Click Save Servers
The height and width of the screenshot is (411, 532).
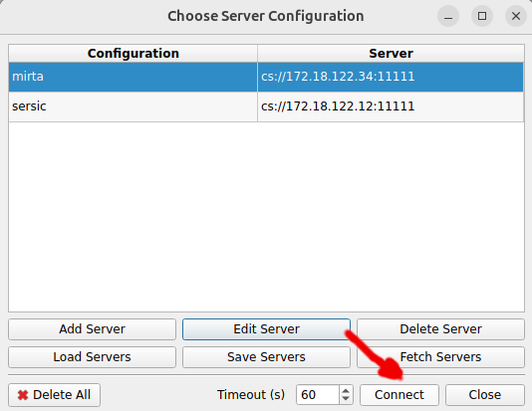click(x=266, y=357)
